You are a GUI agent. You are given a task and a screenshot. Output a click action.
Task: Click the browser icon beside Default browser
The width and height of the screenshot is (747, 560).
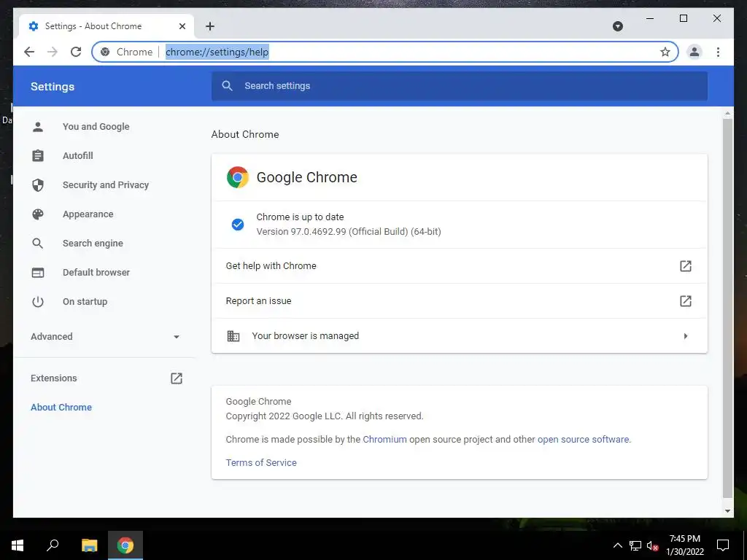[x=38, y=273]
